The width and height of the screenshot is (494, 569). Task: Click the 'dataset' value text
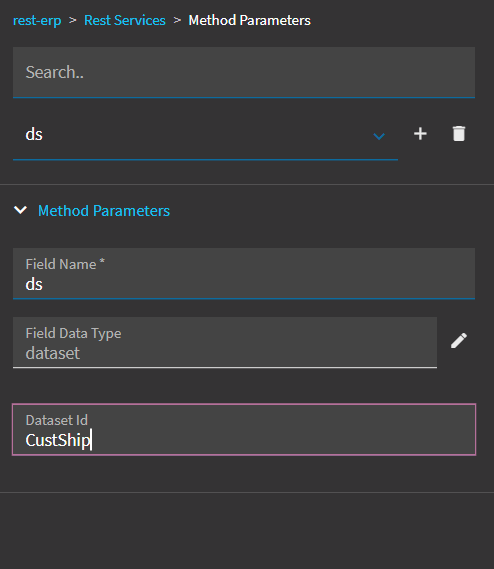pyautogui.click(x=53, y=353)
